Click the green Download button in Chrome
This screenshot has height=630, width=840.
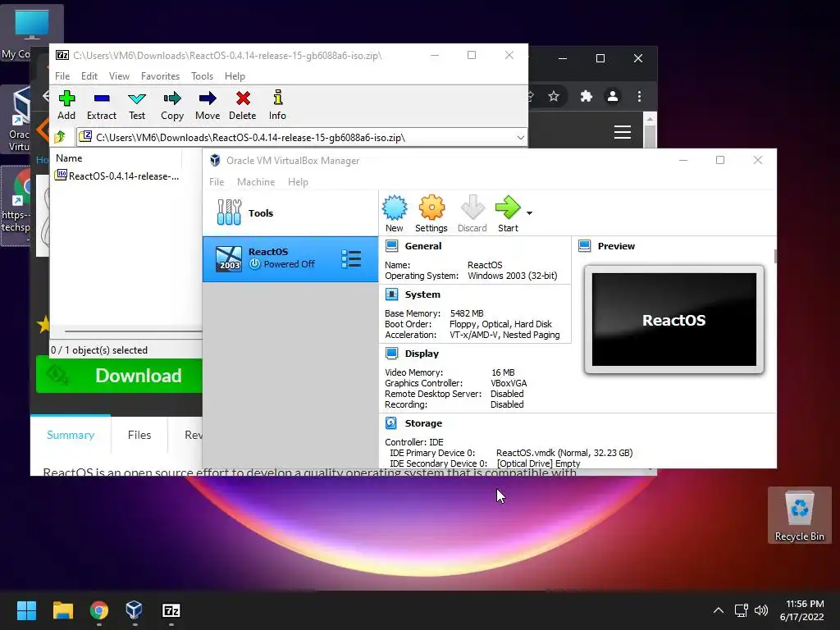[119, 376]
